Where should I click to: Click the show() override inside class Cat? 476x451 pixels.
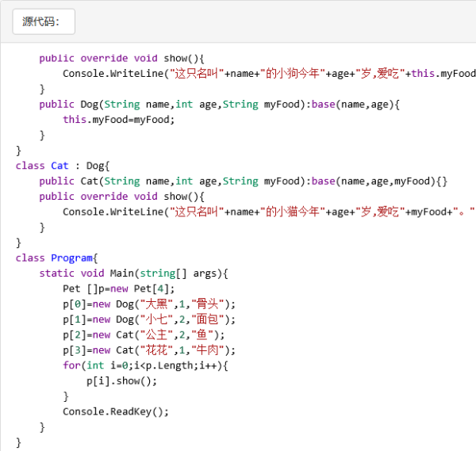(x=122, y=197)
